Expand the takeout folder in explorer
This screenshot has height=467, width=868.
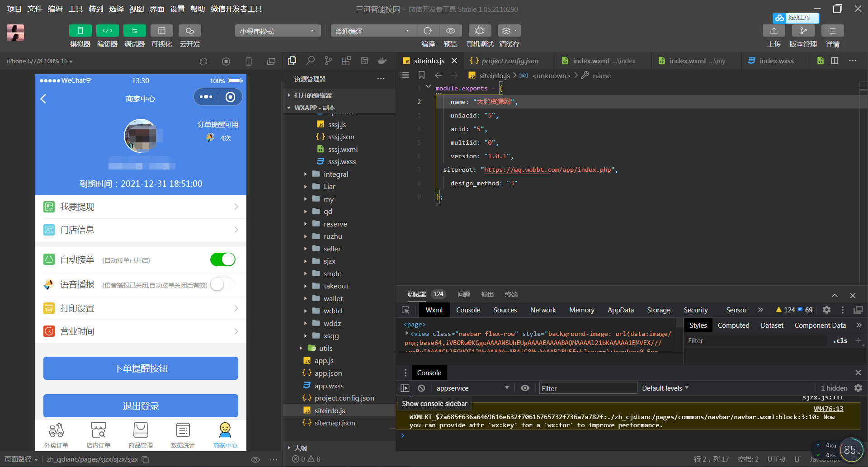point(336,286)
